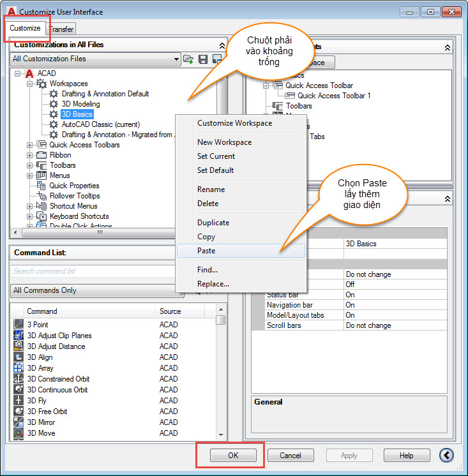
Task: Expand the Menus tree node
Action: (x=30, y=175)
